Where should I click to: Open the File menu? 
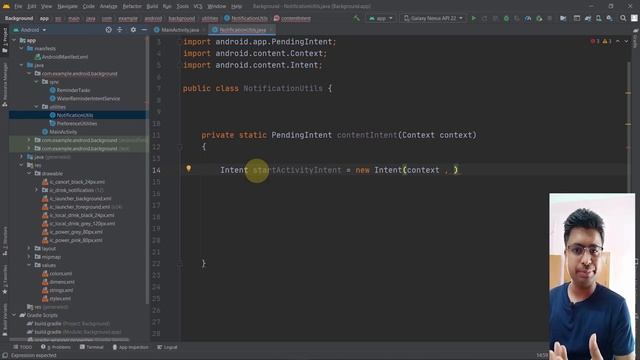(18, 6)
